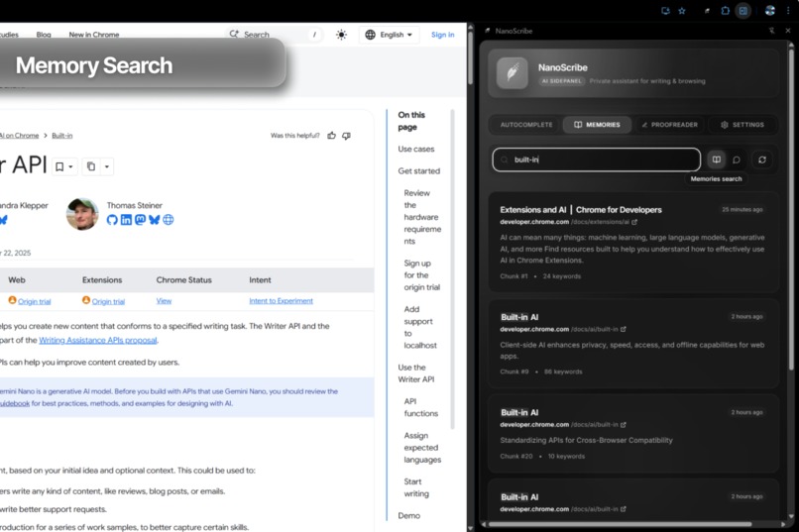Click the Sign in link
The width and height of the screenshot is (799, 532).
click(442, 35)
